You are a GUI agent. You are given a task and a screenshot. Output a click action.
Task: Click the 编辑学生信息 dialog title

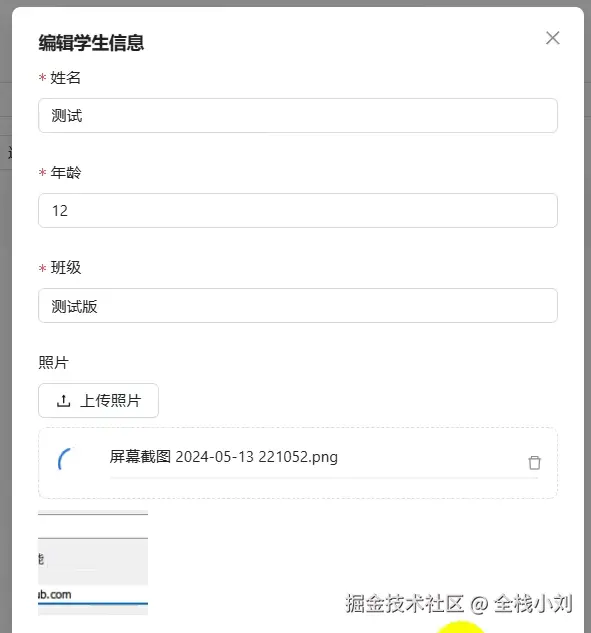click(91, 43)
